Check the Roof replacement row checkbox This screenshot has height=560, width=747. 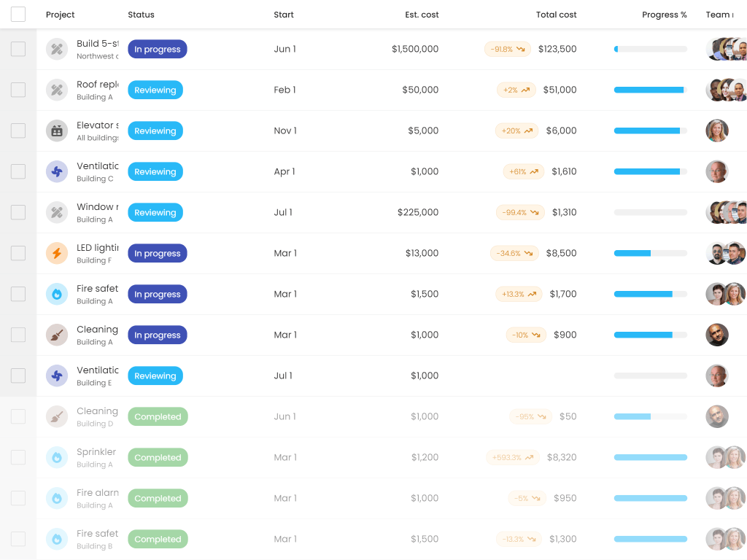click(x=18, y=90)
